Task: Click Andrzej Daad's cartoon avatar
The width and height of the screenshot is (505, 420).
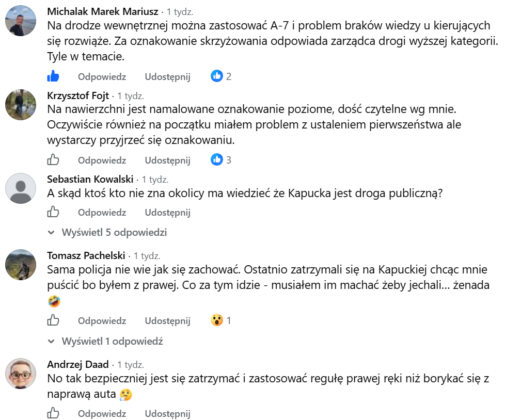Action: pyautogui.click(x=21, y=374)
